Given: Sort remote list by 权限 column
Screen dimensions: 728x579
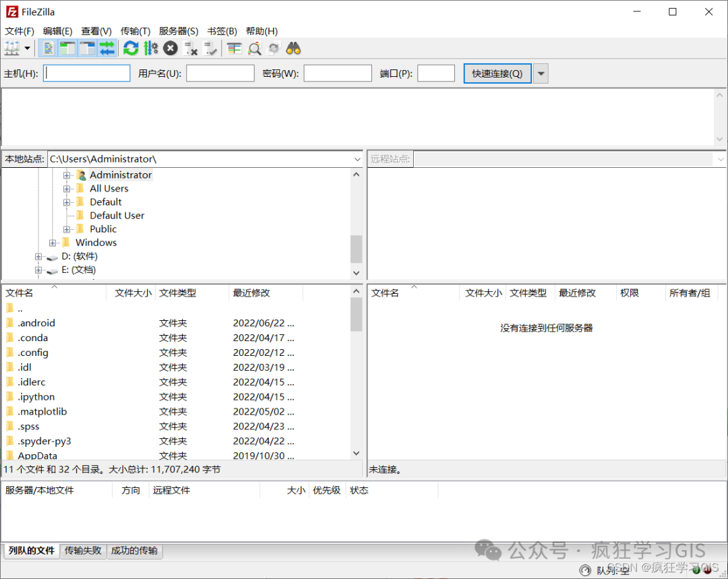Looking at the screenshot, I should (641, 293).
